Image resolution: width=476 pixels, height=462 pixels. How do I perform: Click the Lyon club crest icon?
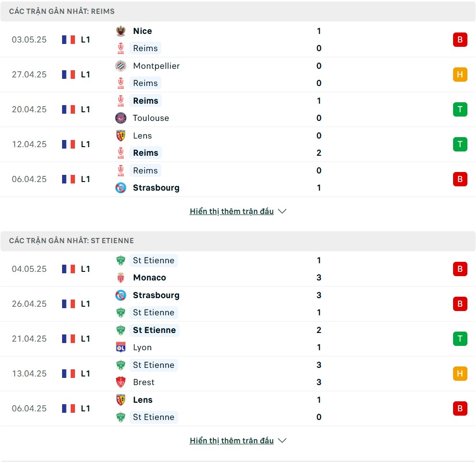[x=121, y=347]
